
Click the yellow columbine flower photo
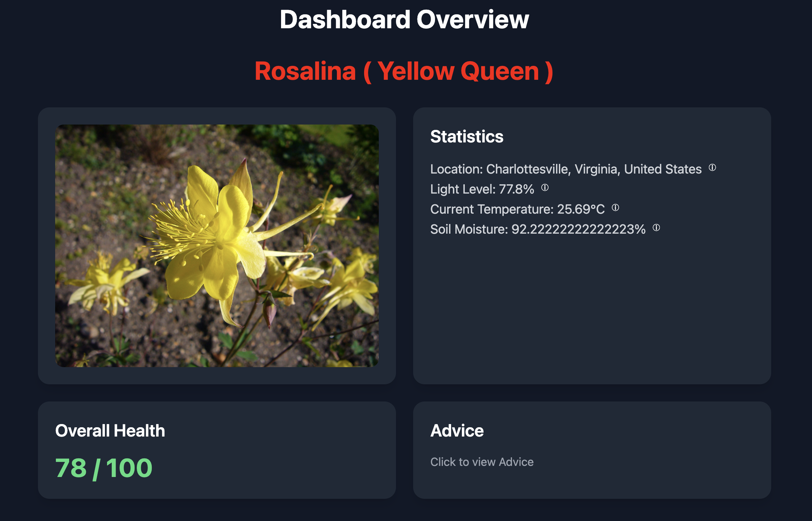click(x=217, y=245)
